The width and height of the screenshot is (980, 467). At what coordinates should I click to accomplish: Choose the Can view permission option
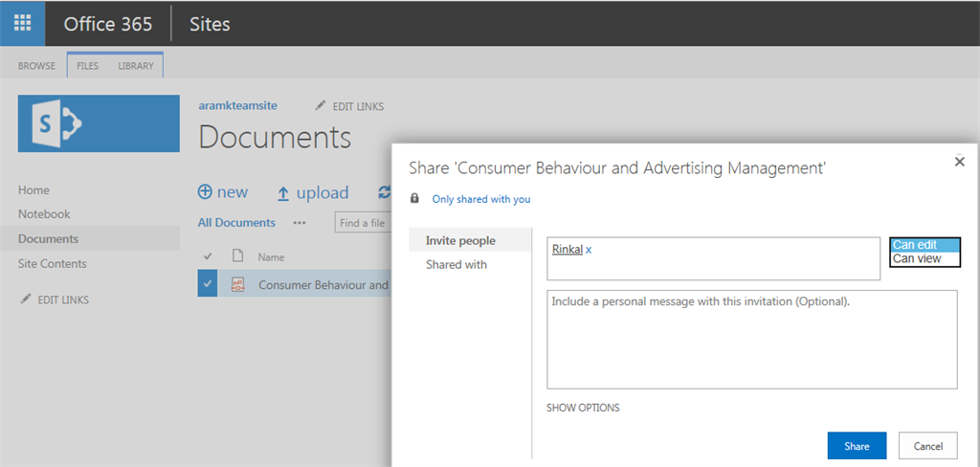[x=917, y=258]
